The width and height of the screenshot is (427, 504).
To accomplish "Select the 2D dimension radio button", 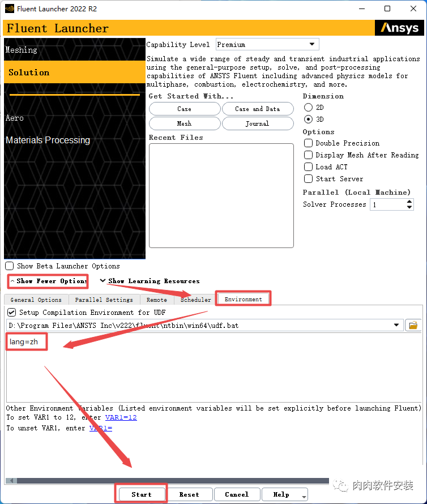I will pos(308,107).
